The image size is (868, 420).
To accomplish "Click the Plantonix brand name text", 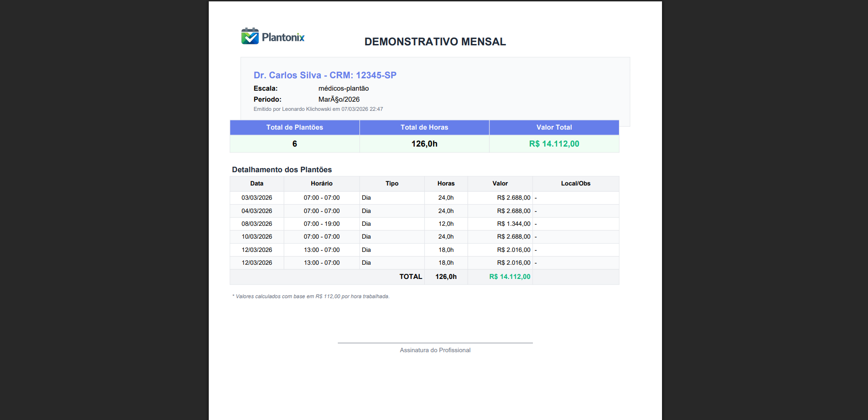I will click(283, 38).
